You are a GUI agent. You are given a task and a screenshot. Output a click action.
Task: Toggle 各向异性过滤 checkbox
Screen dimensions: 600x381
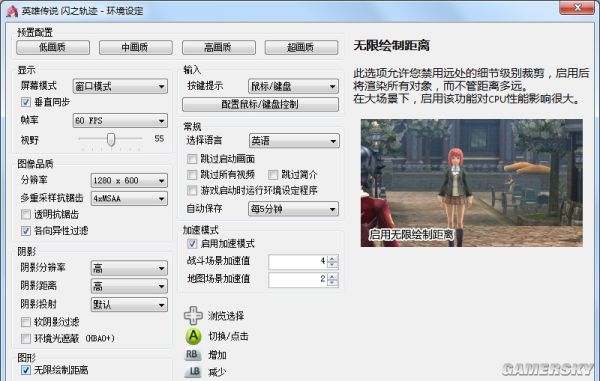[26, 231]
